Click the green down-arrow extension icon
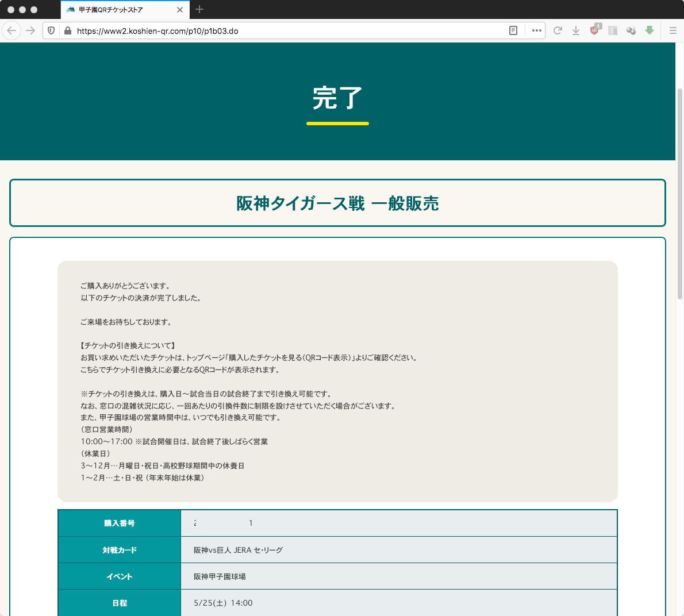 (x=650, y=30)
